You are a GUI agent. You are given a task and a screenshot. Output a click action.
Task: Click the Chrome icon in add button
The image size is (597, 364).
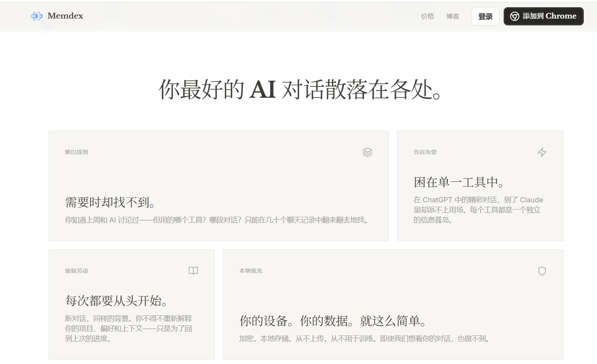pyautogui.click(x=515, y=16)
